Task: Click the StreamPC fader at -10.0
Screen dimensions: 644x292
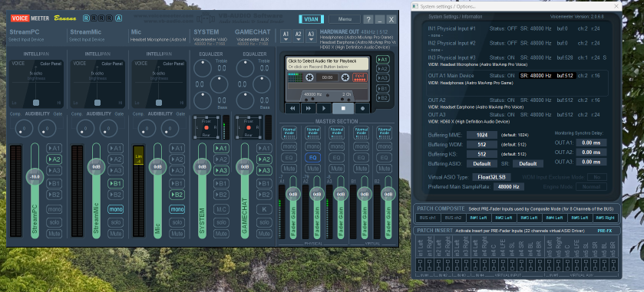Action: pos(35,177)
